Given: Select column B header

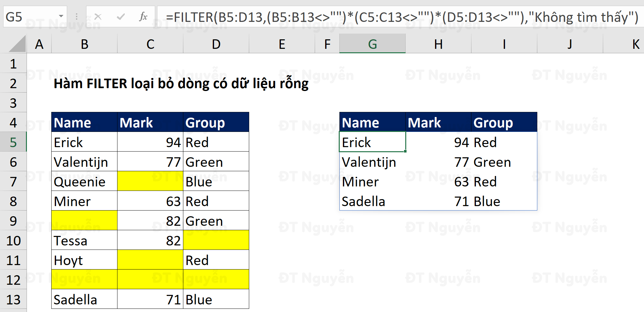Looking at the screenshot, I should click(x=84, y=44).
